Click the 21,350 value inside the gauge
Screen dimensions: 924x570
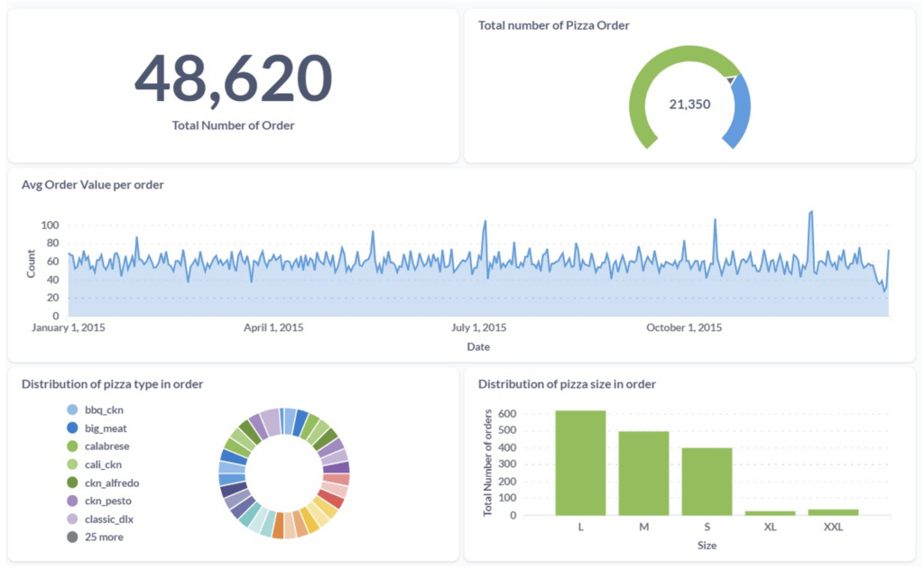coord(692,104)
